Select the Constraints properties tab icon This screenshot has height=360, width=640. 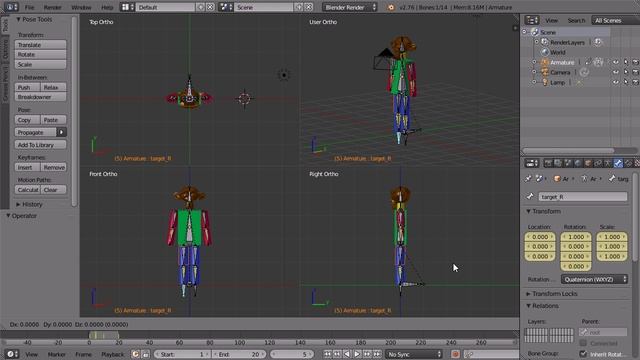click(x=598, y=163)
